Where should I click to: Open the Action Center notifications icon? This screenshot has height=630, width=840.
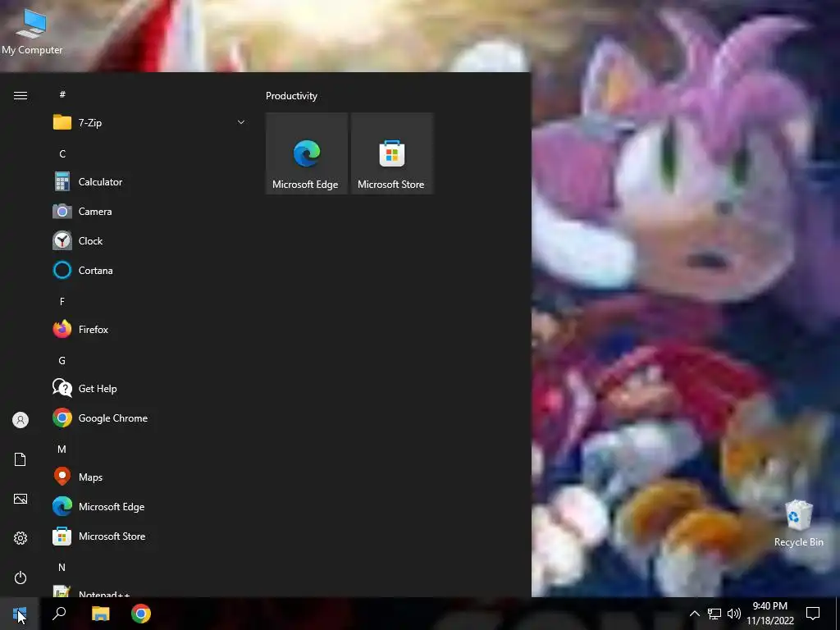coord(813,614)
